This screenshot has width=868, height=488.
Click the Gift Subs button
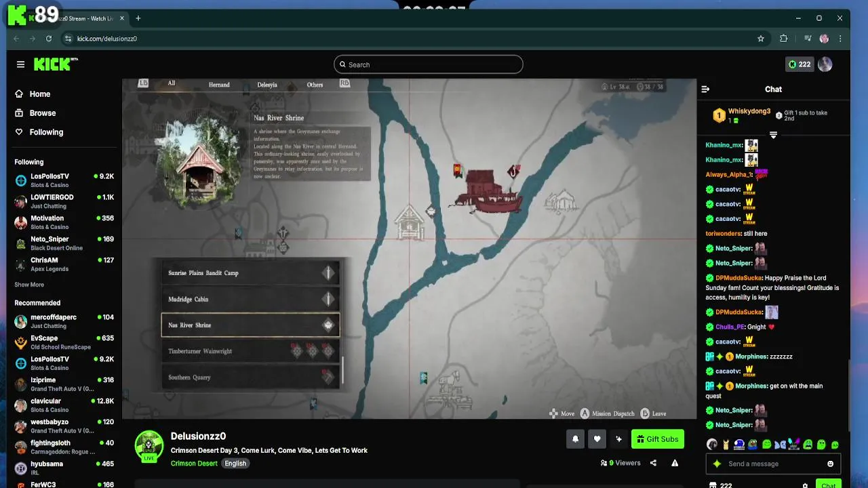[657, 439]
